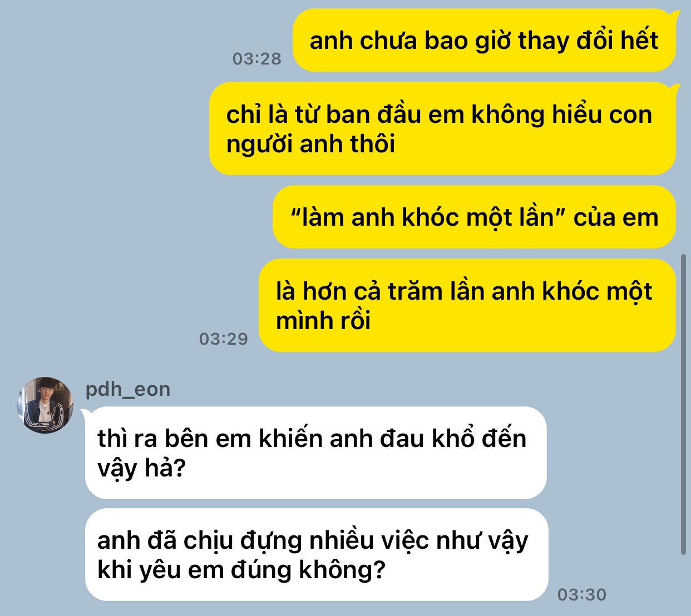The image size is (691, 616).
Task: Select the white bubble starting "anh đã chịu đựng"
Action: pos(317,554)
